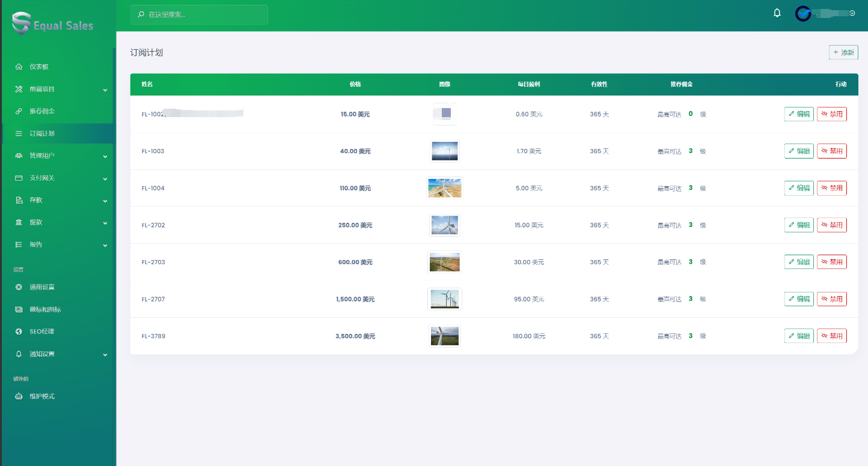Click the Equal Sales logo
The width and height of the screenshot is (868, 466).
(x=53, y=24)
